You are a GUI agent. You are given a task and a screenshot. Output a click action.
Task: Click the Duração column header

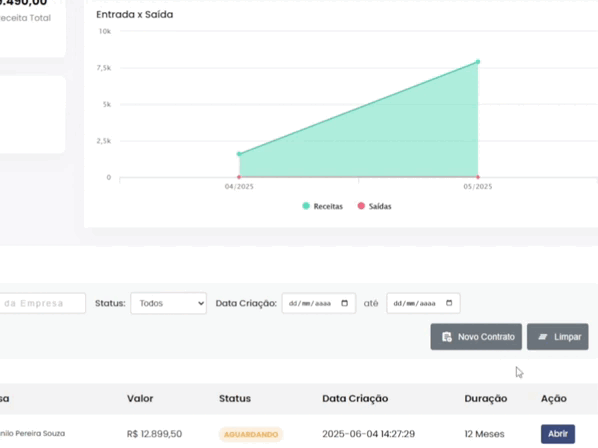click(485, 398)
